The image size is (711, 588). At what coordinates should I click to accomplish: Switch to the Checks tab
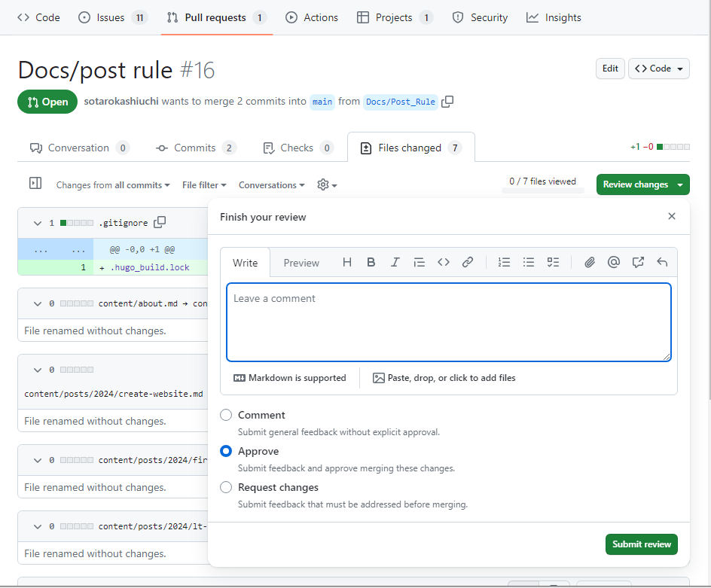pyautogui.click(x=298, y=148)
